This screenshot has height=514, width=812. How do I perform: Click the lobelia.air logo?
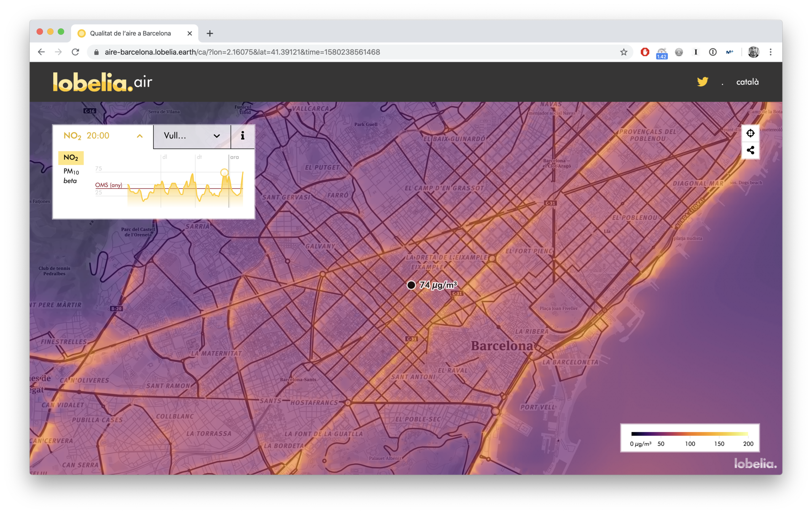[x=102, y=82]
